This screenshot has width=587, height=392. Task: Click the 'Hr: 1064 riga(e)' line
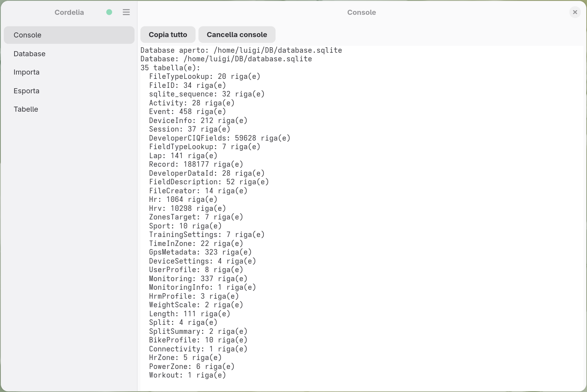pyautogui.click(x=183, y=200)
